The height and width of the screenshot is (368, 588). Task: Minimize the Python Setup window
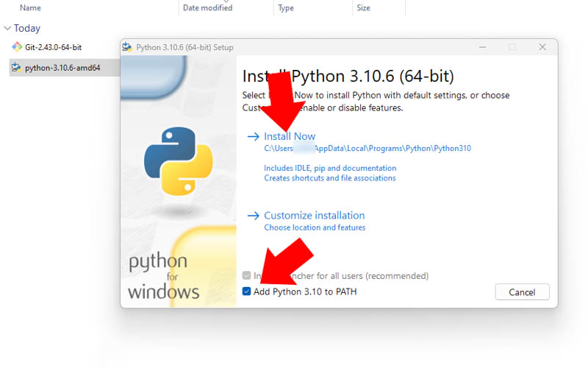coord(483,47)
